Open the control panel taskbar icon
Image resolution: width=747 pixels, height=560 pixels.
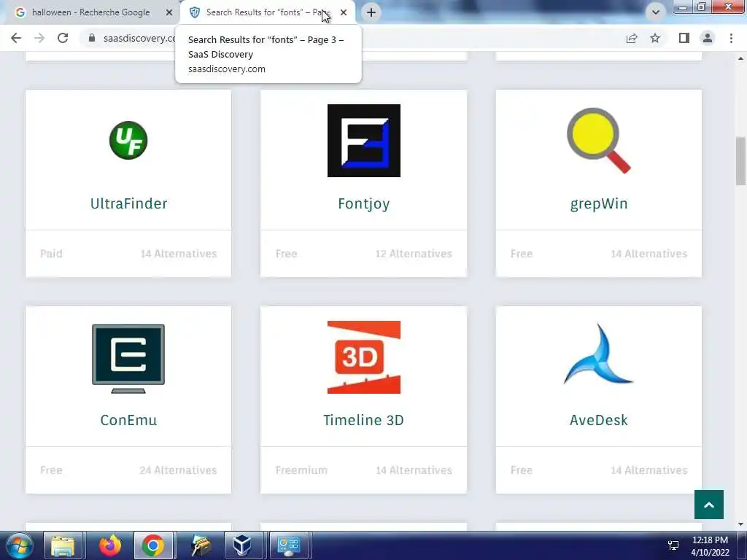[288, 545]
